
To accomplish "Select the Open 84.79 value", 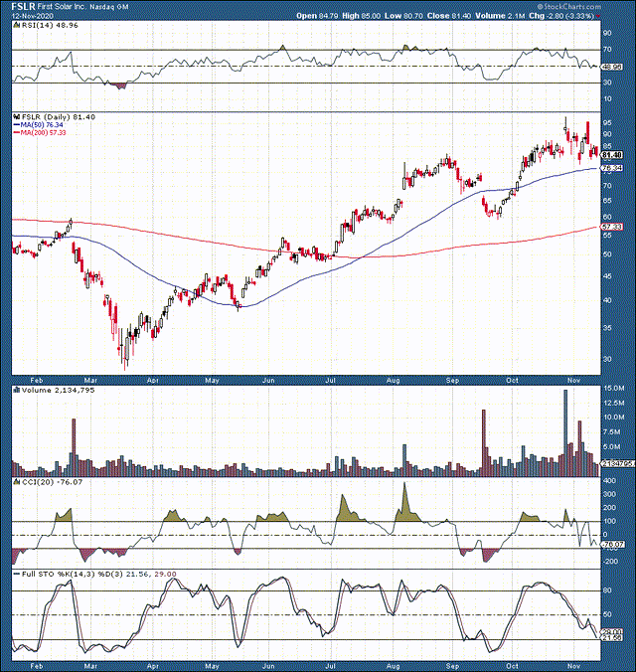I will (317, 16).
